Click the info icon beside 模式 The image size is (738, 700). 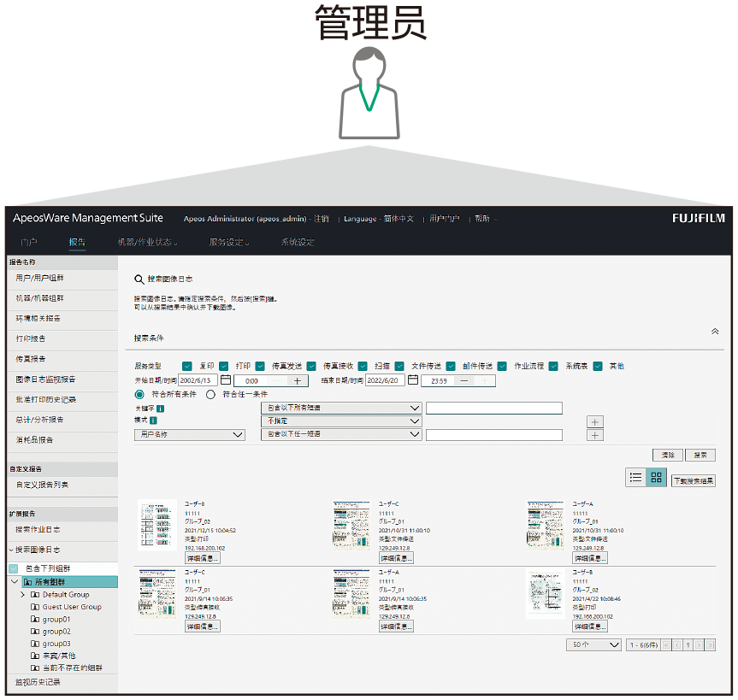point(153,421)
